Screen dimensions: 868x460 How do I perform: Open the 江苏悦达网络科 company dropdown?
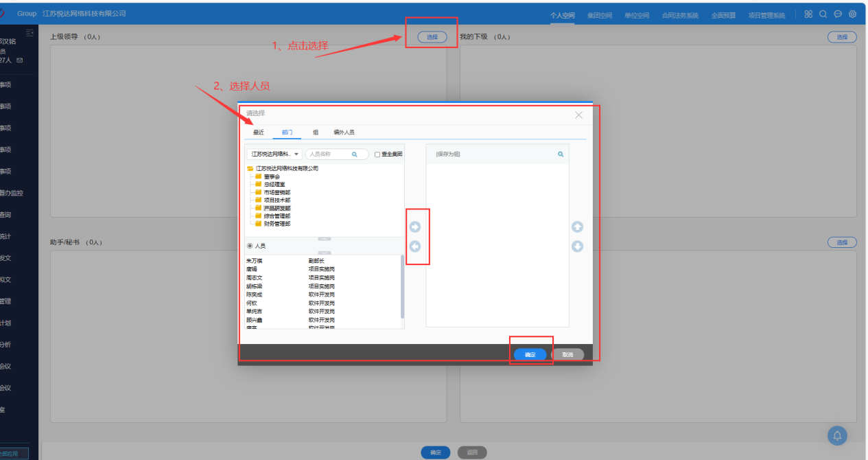(274, 154)
